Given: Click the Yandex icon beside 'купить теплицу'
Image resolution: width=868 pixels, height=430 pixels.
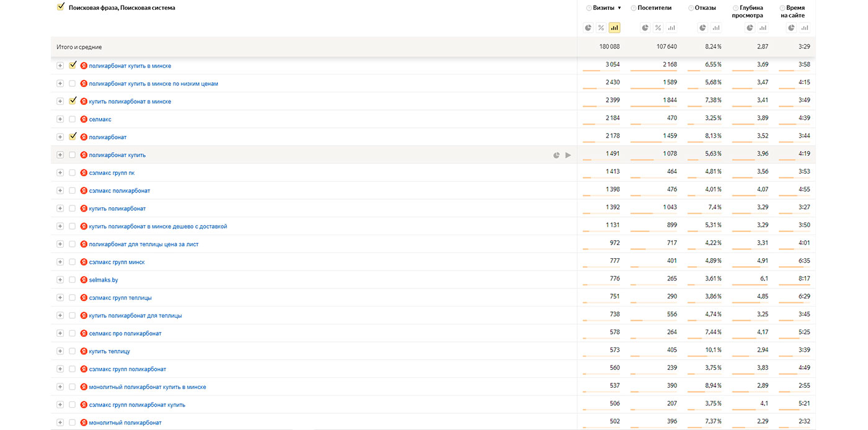Looking at the screenshot, I should [84, 351].
